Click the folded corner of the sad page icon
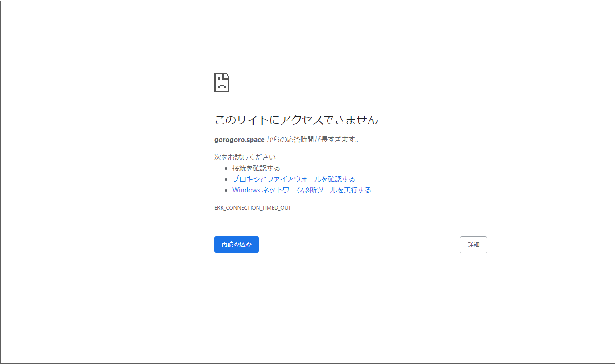Viewport: 616px width, 364px height. pos(227,76)
